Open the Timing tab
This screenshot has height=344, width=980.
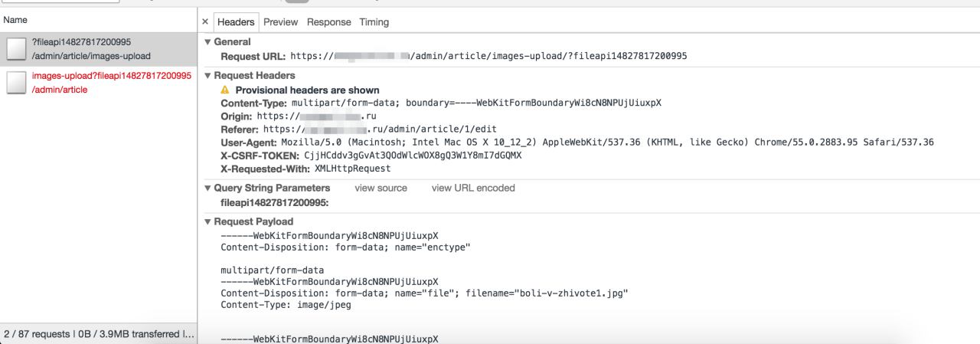coord(374,22)
